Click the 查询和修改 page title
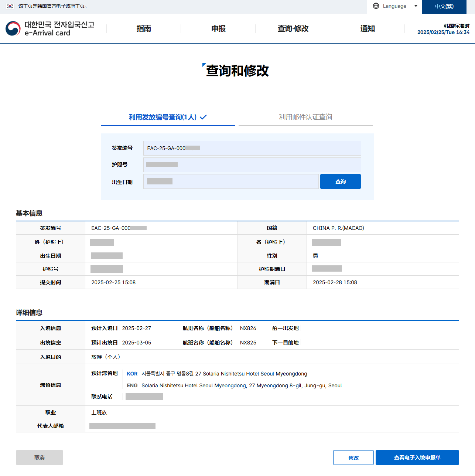The image size is (475, 476). [237, 71]
